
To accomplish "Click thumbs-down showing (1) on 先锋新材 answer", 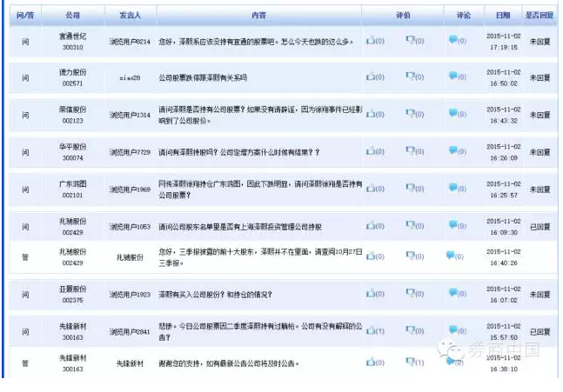I will pos(410,362).
